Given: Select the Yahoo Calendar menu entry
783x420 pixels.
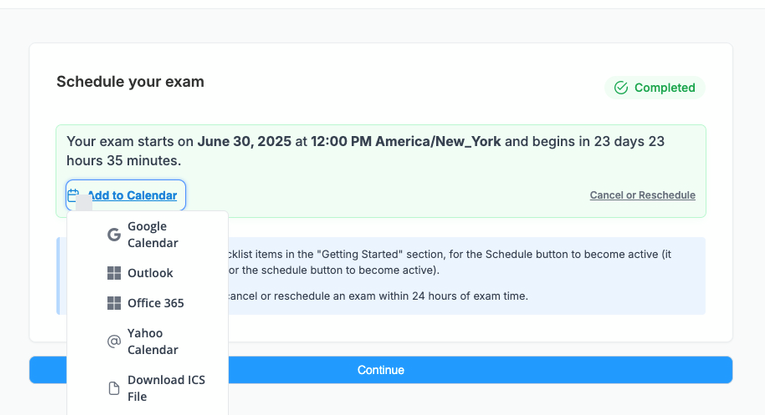Looking at the screenshot, I should [152, 342].
